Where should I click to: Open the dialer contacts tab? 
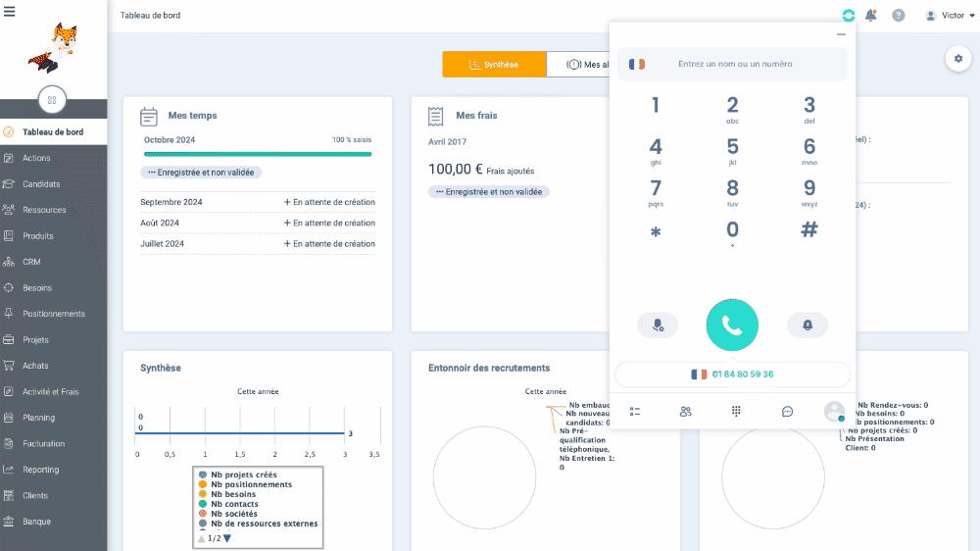click(685, 412)
